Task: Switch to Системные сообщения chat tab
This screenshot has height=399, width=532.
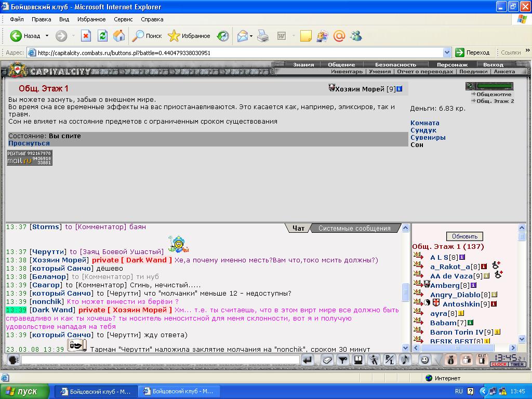Action: 354,229
